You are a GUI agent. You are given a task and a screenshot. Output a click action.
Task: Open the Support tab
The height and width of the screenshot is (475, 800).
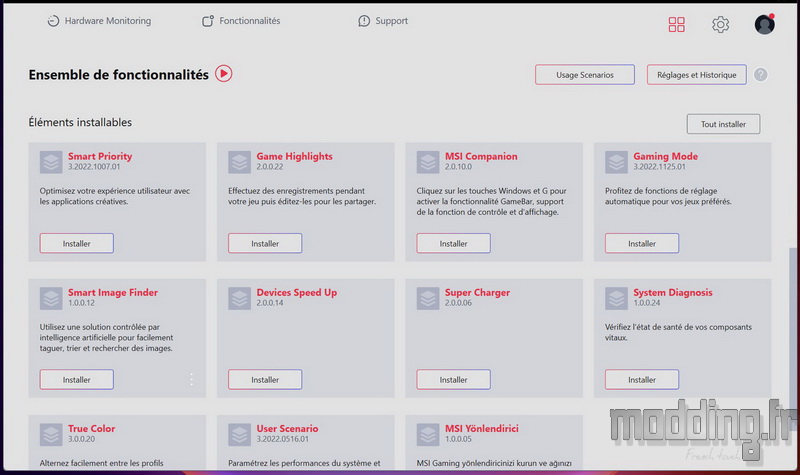pyautogui.click(x=383, y=21)
